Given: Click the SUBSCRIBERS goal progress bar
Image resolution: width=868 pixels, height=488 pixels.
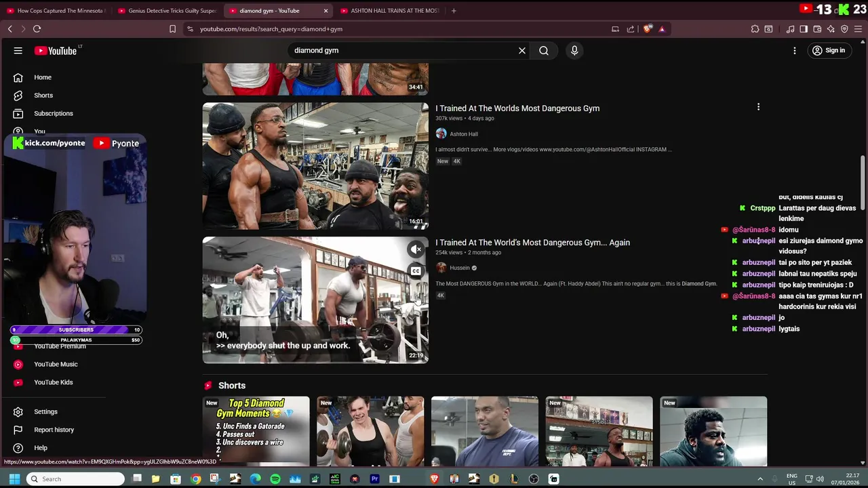Looking at the screenshot, I should [76, 330].
